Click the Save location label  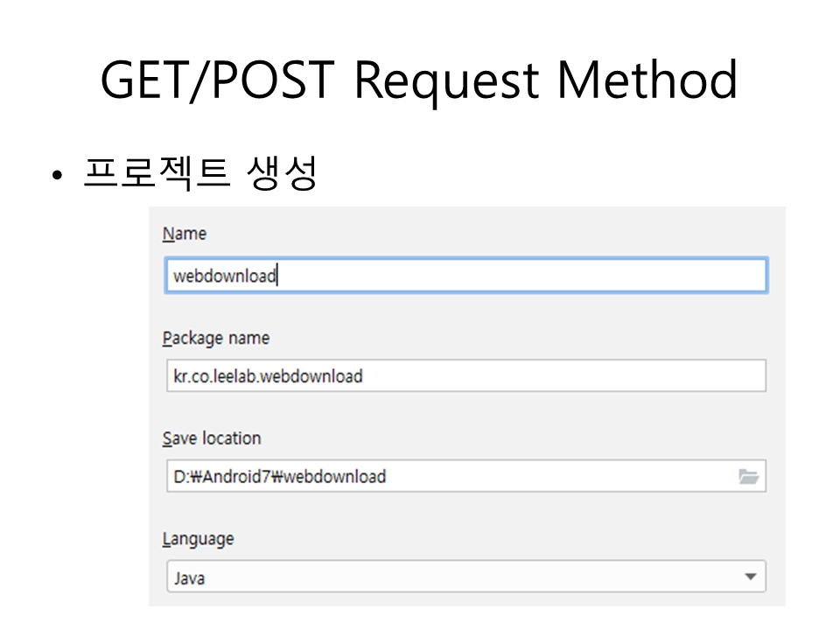[x=212, y=438]
